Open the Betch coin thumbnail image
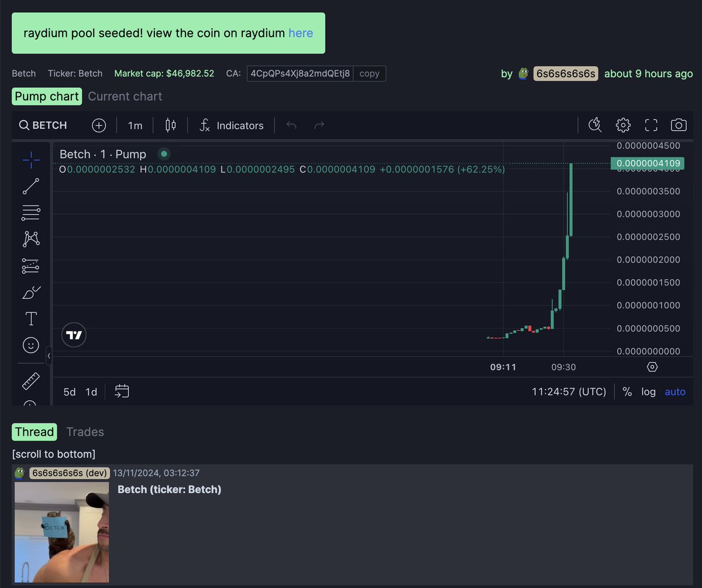702x588 pixels. click(x=61, y=532)
